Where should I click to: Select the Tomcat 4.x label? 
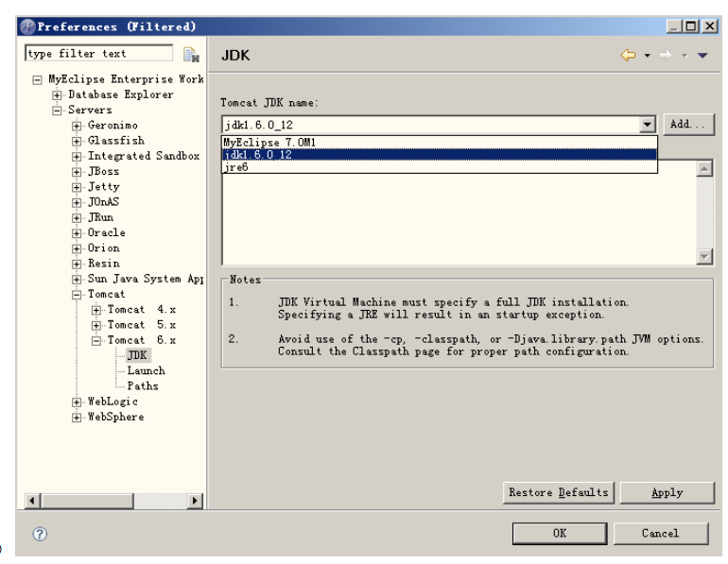142,309
